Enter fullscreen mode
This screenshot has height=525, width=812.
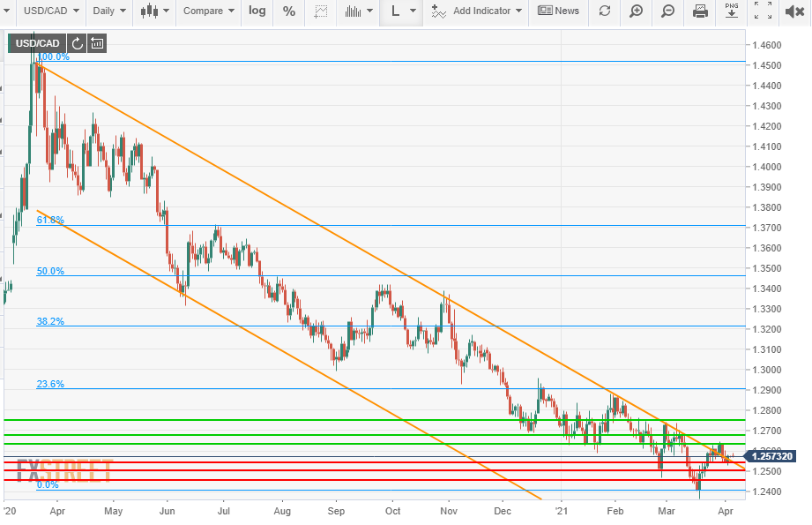click(763, 11)
